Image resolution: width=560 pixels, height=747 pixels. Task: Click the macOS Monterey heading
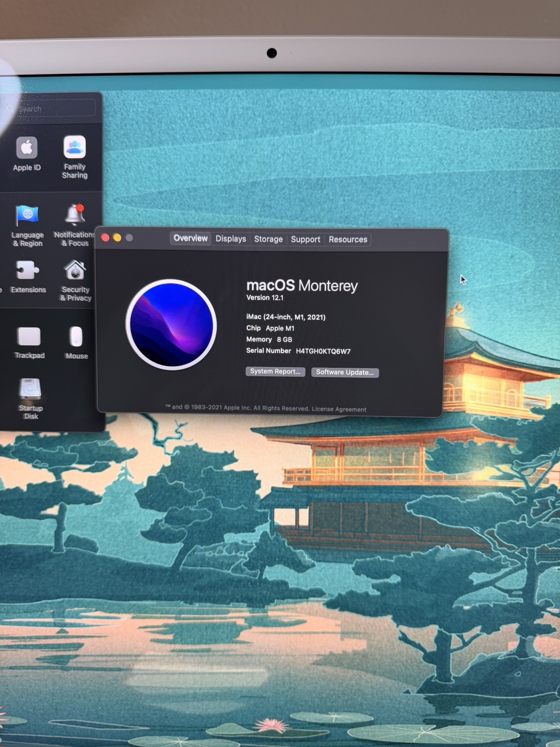302,285
